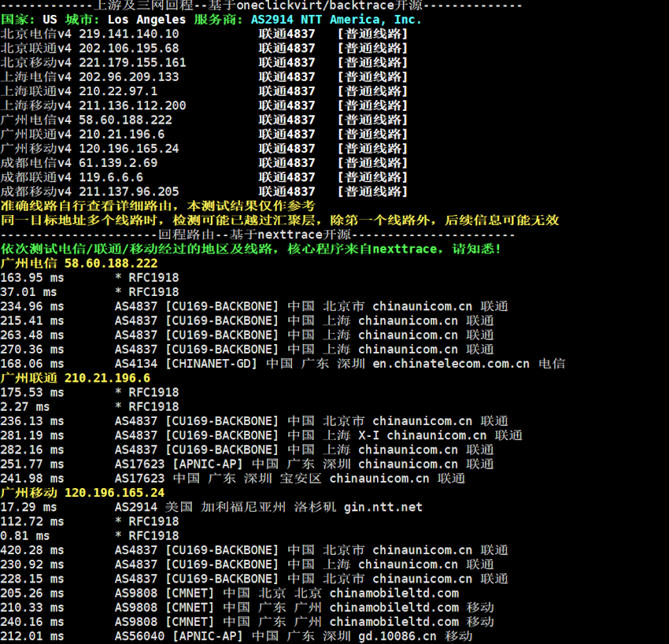Screen dimensions: 669x644
Task: Click the IP 211.136.112.200
Action: click(132, 105)
